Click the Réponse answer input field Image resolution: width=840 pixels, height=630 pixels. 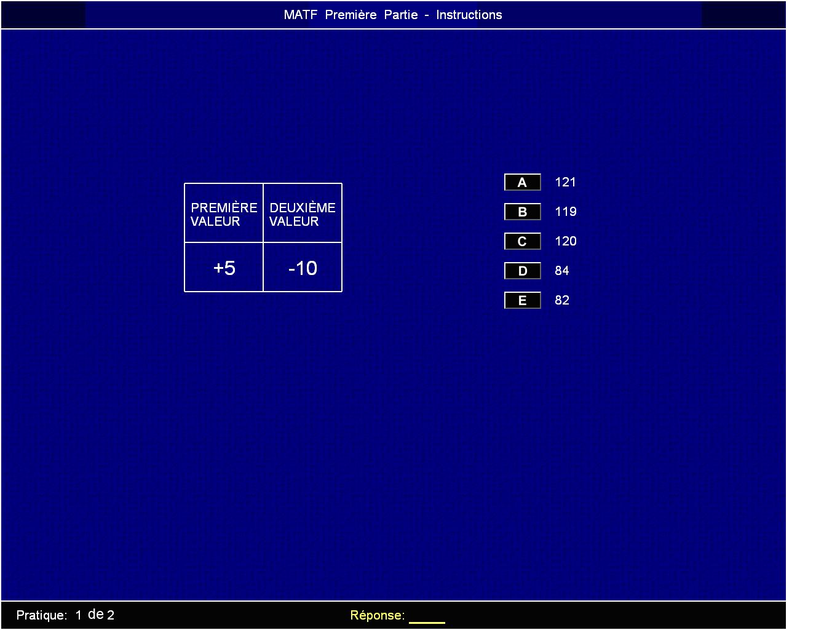(x=427, y=616)
